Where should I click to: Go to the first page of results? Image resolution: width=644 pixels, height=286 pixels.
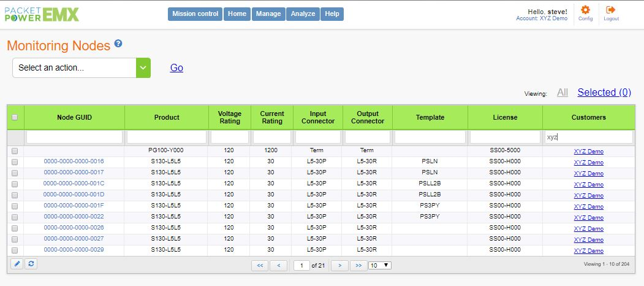point(260,266)
